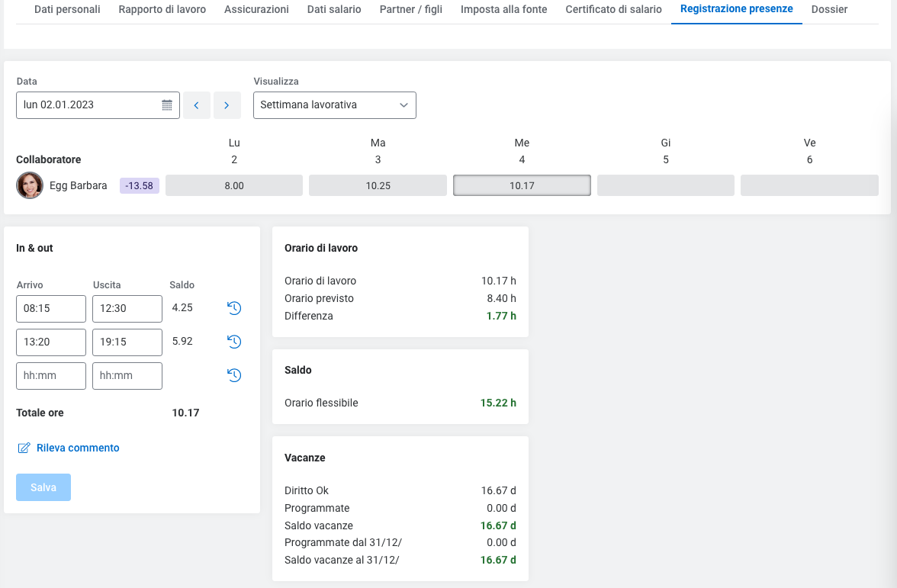
Task: Edit the 12:30 Uscita time field
Action: point(127,309)
